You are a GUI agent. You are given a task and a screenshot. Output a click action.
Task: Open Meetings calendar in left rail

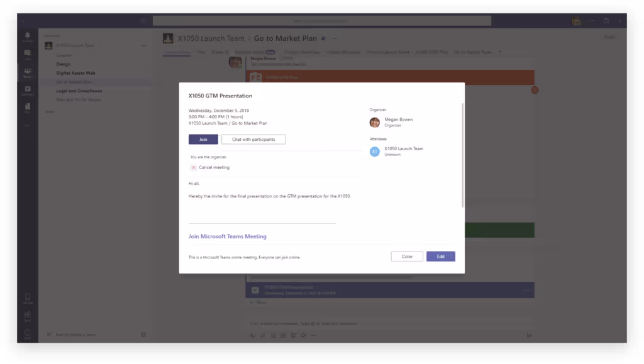(x=28, y=91)
